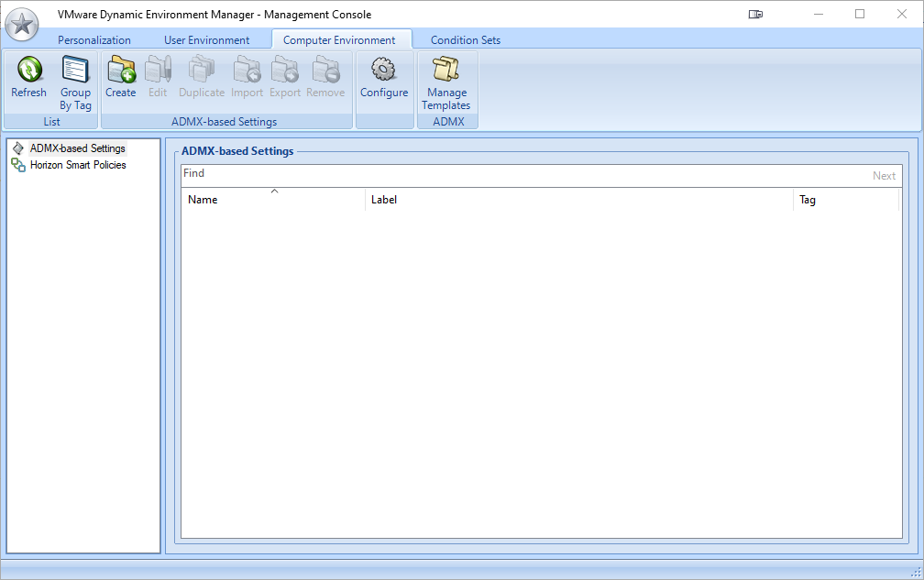The image size is (924, 580).
Task: Click the Name column sort arrow
Action: [x=275, y=192]
